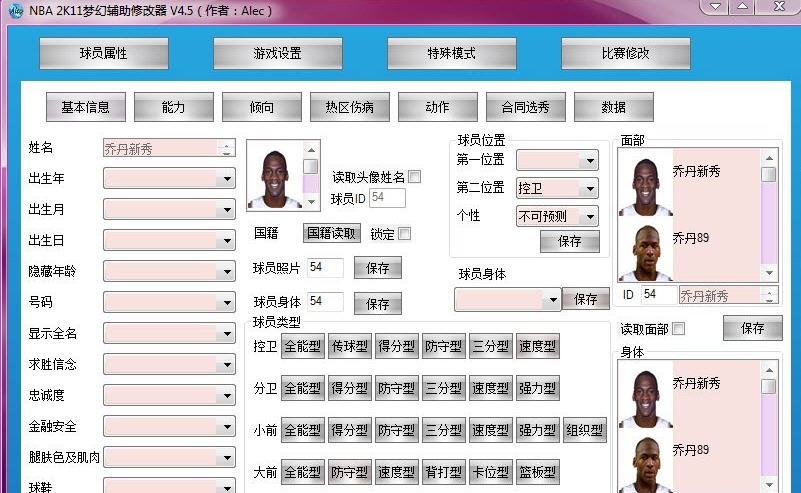Set 小前 type to 三分型
The image size is (801, 493).
point(444,431)
